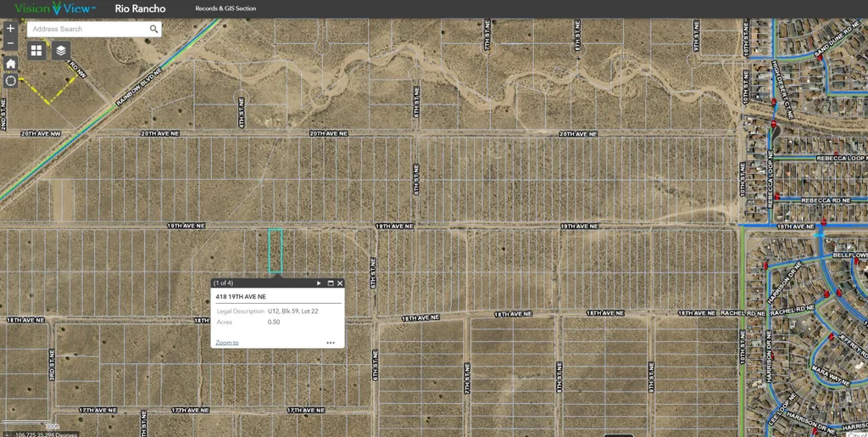Select the Rio Rancho header title

click(140, 9)
